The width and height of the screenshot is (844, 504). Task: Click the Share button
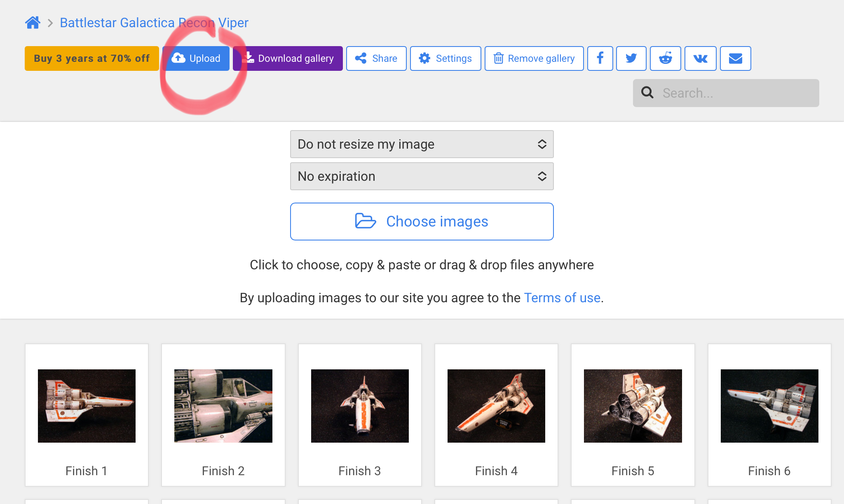point(376,58)
